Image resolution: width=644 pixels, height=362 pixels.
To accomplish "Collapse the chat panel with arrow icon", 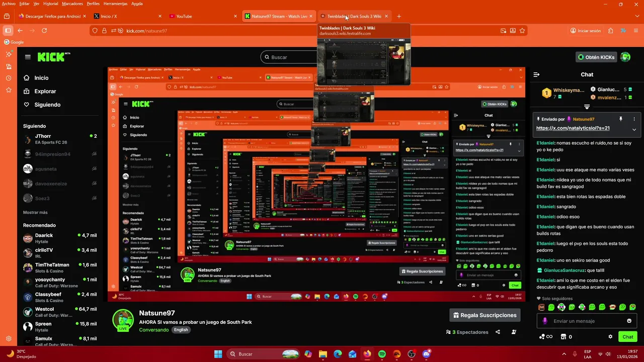I will [536, 74].
